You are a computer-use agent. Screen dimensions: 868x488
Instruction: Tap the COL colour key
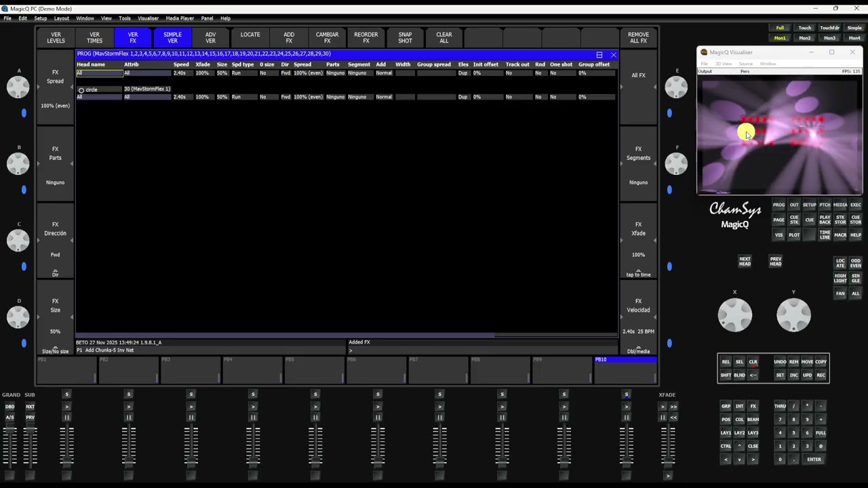(739, 420)
